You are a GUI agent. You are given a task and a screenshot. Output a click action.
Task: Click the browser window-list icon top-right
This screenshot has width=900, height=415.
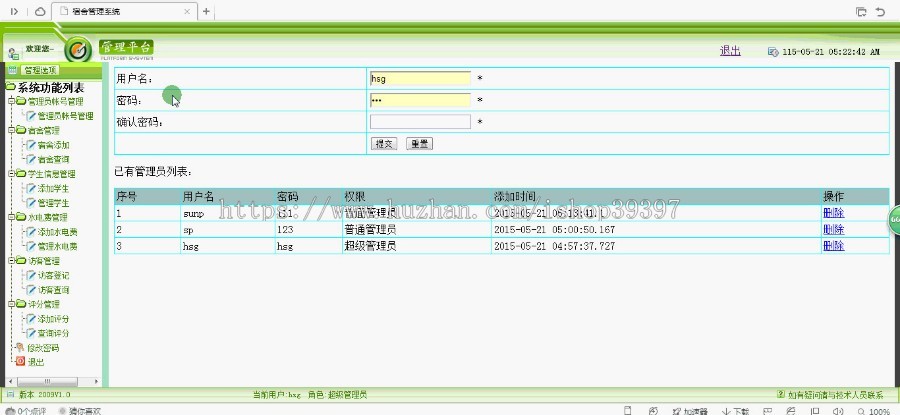pos(861,11)
